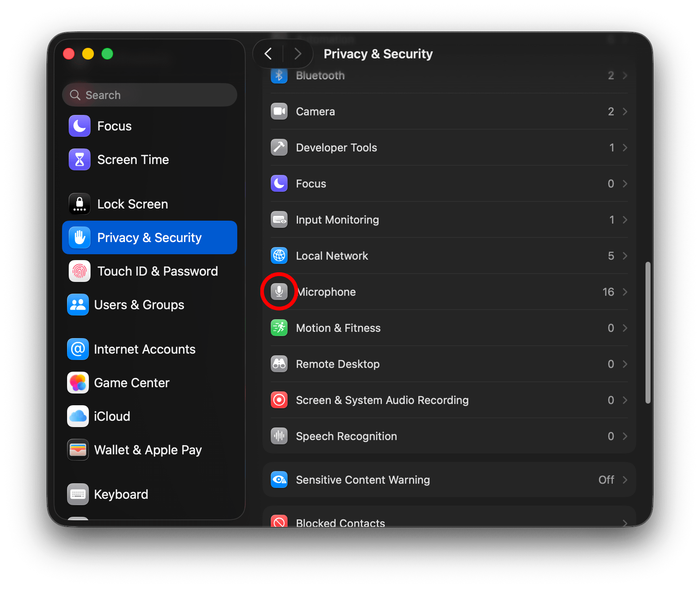This screenshot has height=589, width=700.
Task: Click the Keyboard icon in sidebar
Action: 78,494
